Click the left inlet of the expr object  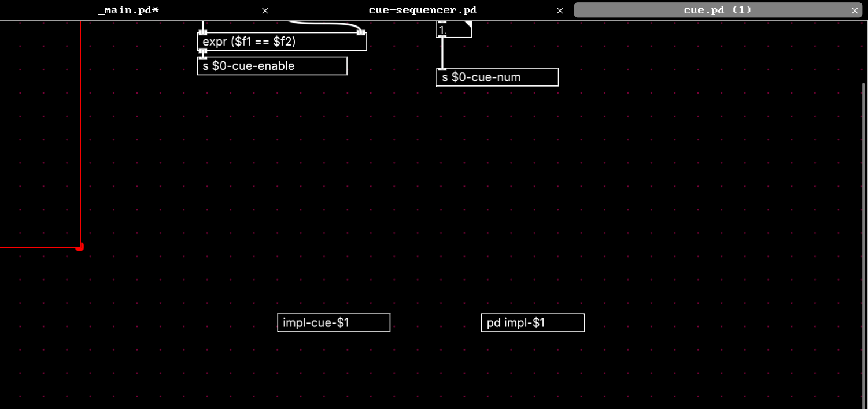point(203,33)
